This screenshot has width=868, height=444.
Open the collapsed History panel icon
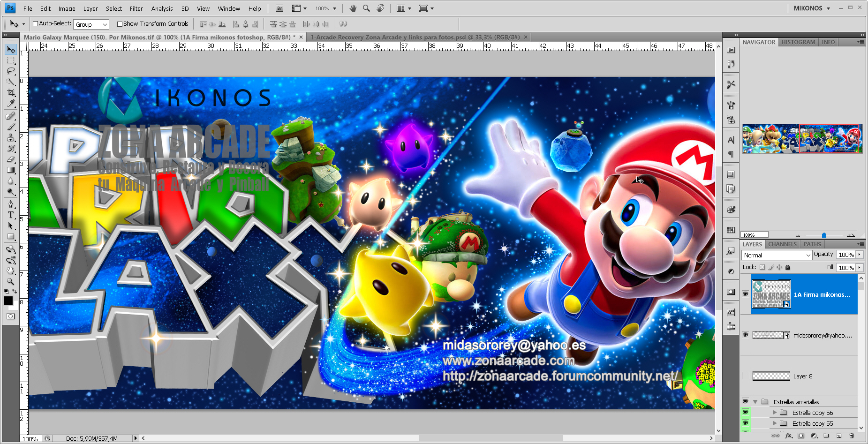pos(731,64)
